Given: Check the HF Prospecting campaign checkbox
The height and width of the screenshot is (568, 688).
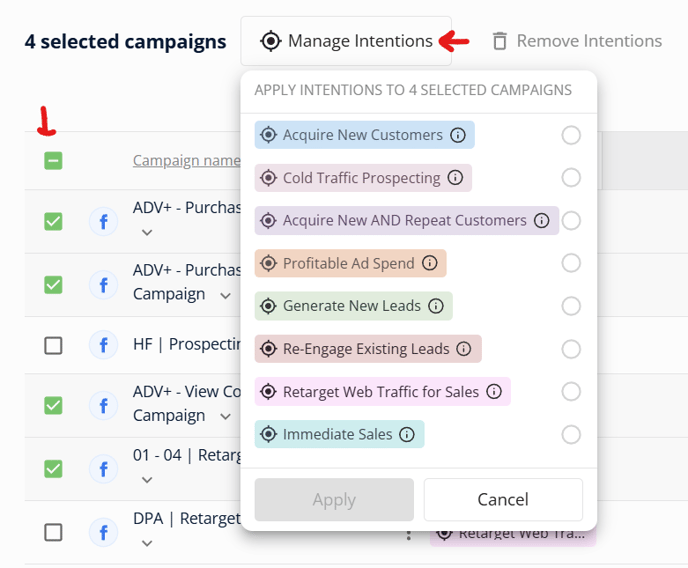Looking at the screenshot, I should 53,346.
